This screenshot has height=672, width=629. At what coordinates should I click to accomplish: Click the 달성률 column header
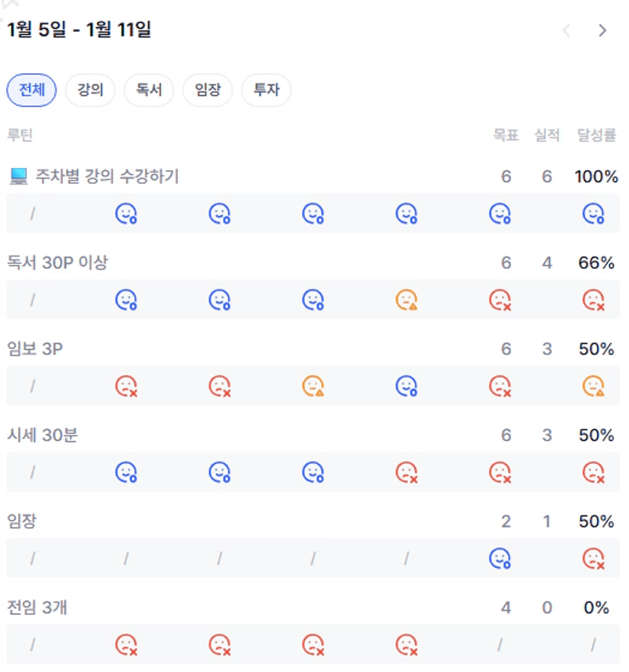596,135
